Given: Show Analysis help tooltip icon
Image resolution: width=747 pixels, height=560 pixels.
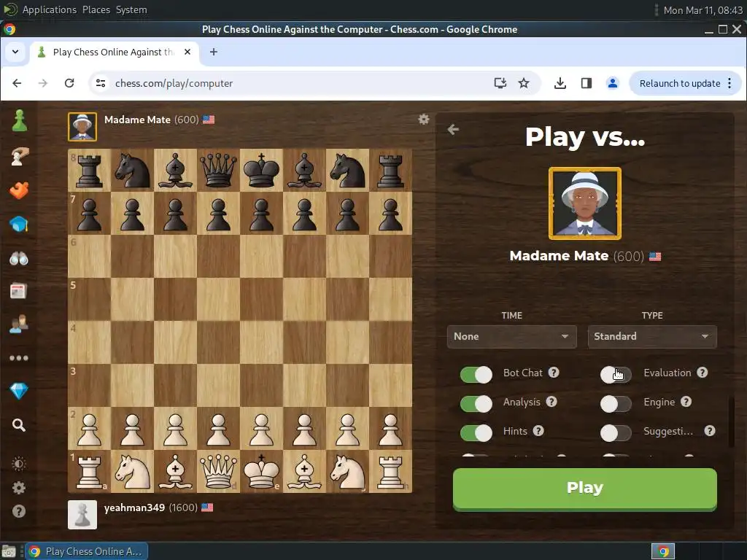Looking at the screenshot, I should (551, 402).
